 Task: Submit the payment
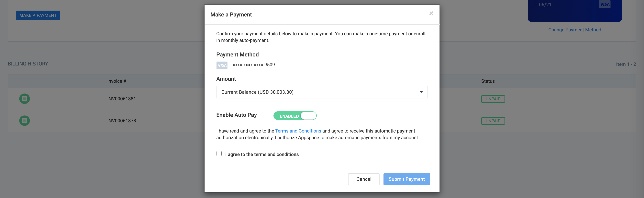406,179
